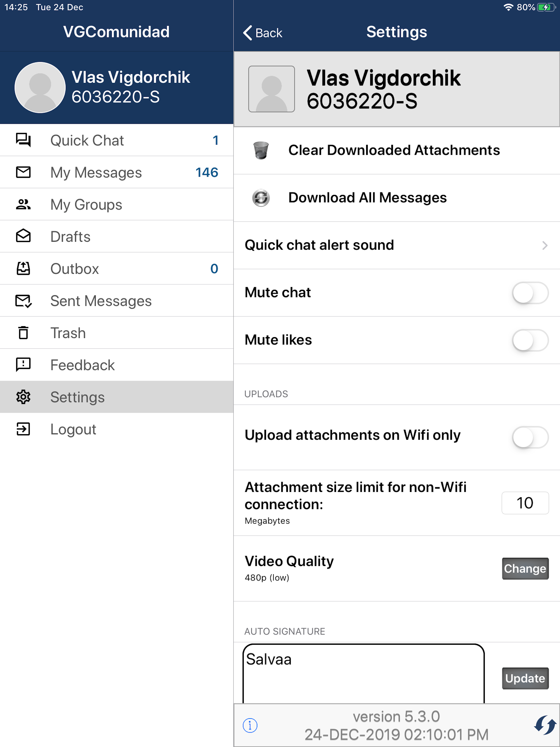Screen dimensions: 560x747
Task: Open Trash menu item
Action: tap(116, 333)
